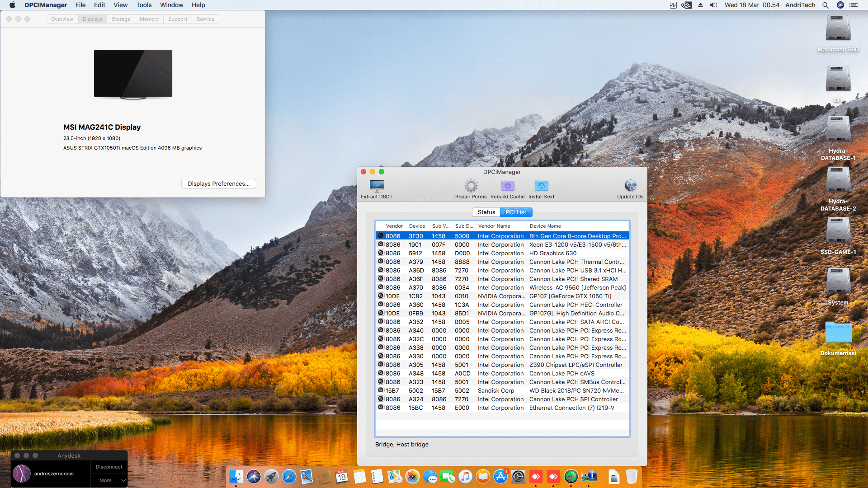Sort by the Vendor Name column header
This screenshot has width=868, height=488.
pyautogui.click(x=494, y=226)
